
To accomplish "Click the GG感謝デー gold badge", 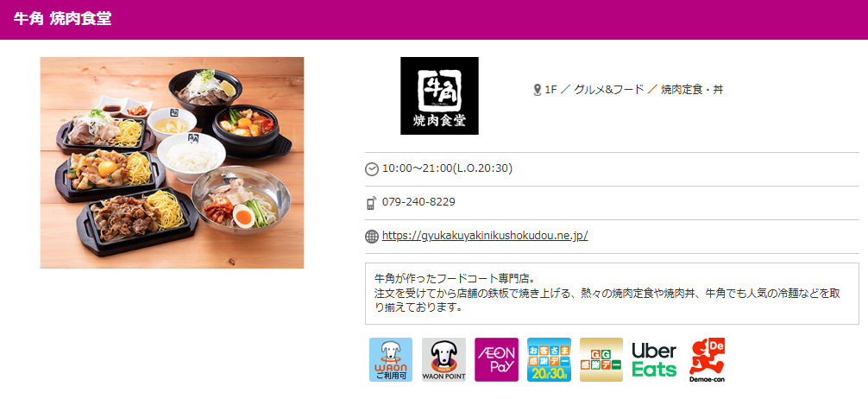I will click(x=601, y=359).
